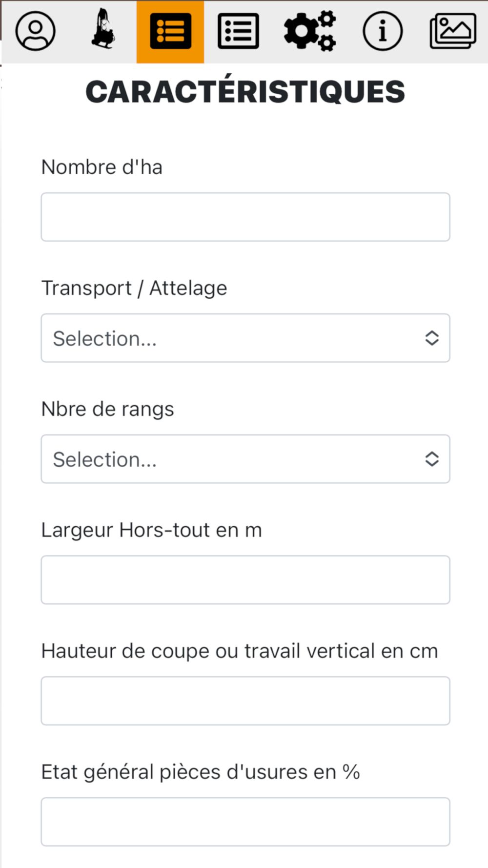This screenshot has height=868, width=488.
Task: Open the photo gallery tab icon
Action: (453, 32)
